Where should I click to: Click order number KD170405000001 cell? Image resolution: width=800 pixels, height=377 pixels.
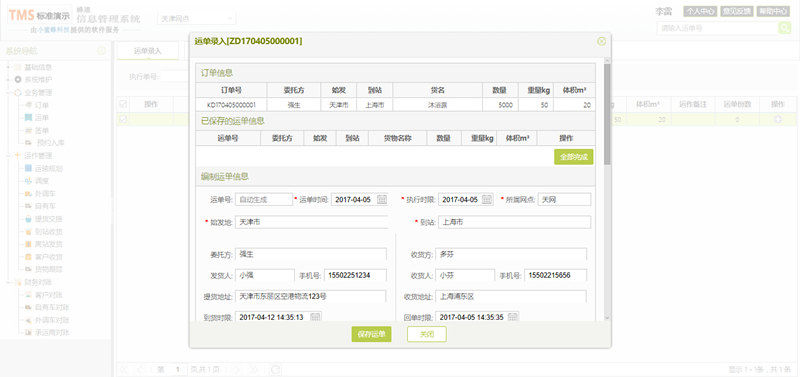coord(231,105)
